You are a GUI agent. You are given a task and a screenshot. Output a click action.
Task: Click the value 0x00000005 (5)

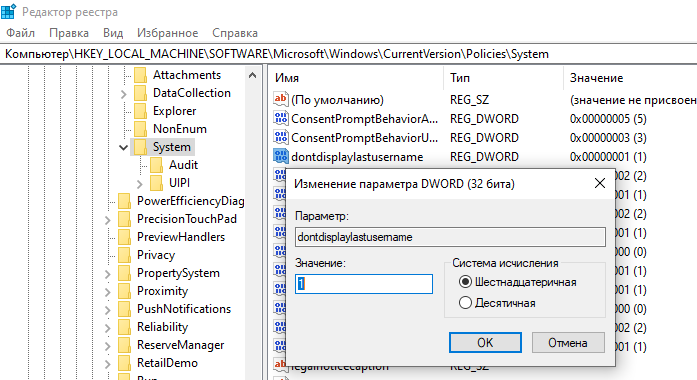click(608, 119)
